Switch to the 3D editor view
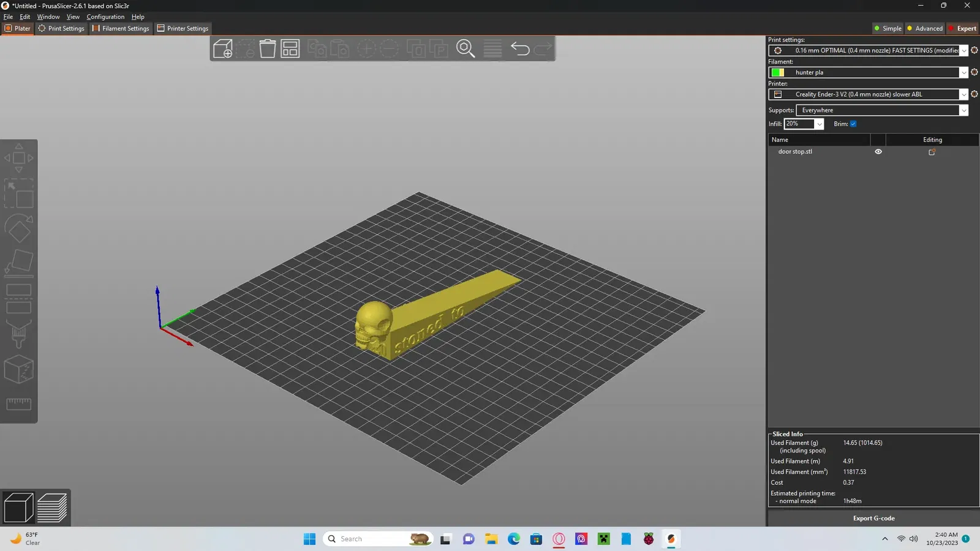Viewport: 980px width, 551px height. tap(18, 508)
